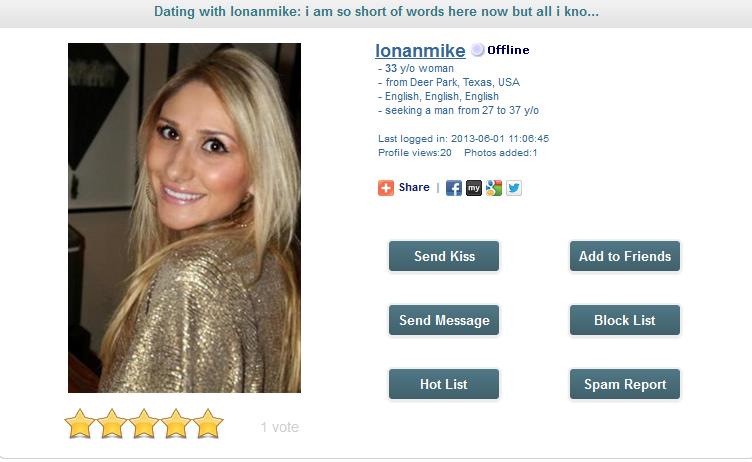Open Send Message dialog

(444, 320)
